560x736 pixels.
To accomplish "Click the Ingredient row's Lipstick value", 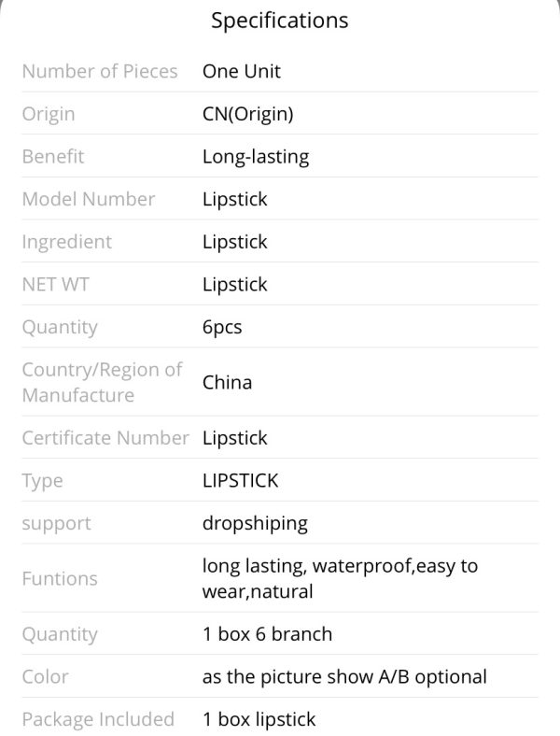I will click(234, 242).
